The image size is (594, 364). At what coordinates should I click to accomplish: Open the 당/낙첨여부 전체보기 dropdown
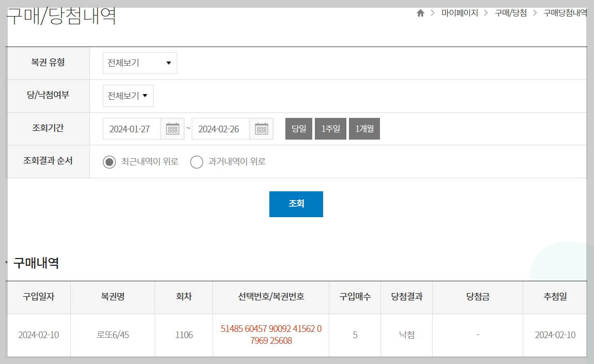(x=127, y=96)
